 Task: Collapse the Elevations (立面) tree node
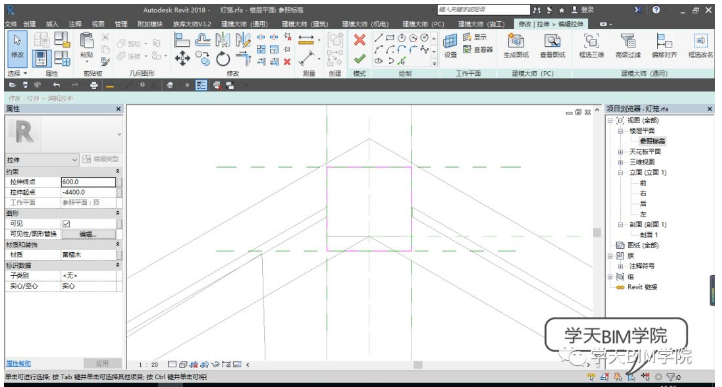click(x=620, y=172)
